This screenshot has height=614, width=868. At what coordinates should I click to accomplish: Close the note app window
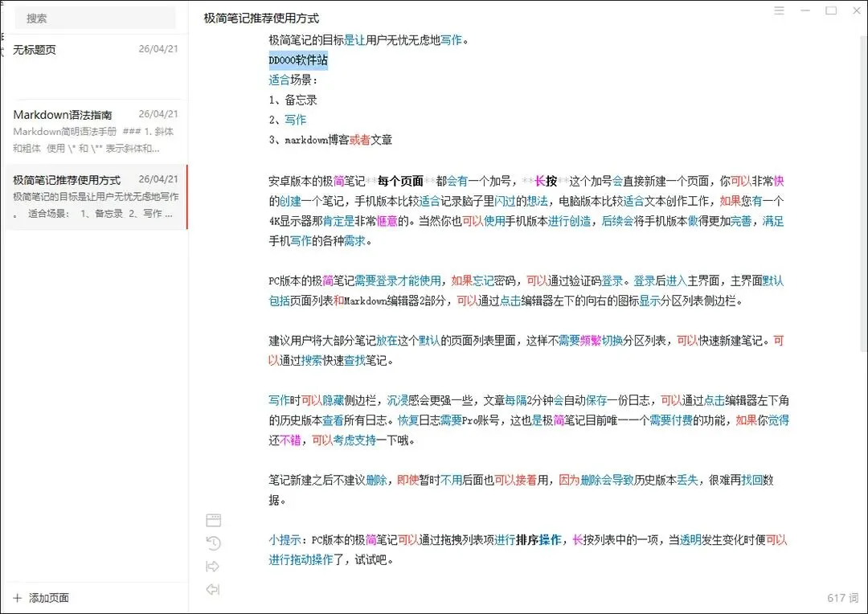pyautogui.click(x=857, y=10)
